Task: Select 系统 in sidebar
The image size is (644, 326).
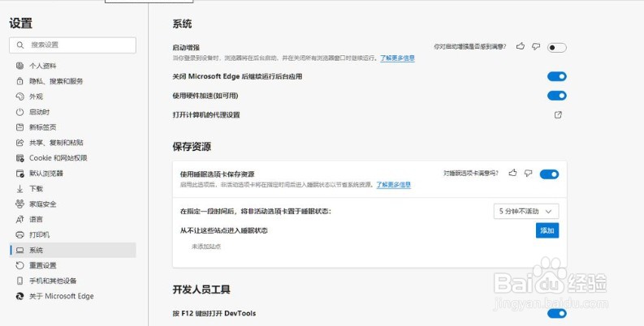Action: tap(73, 250)
